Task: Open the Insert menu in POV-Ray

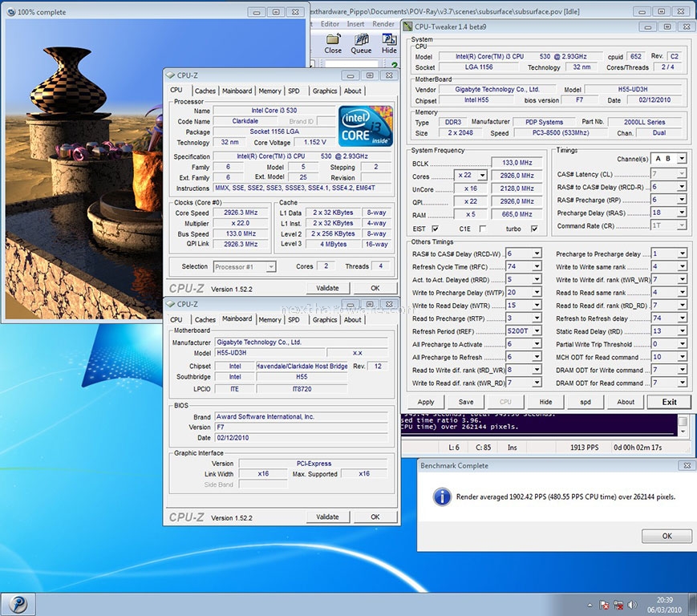Action: [x=355, y=24]
